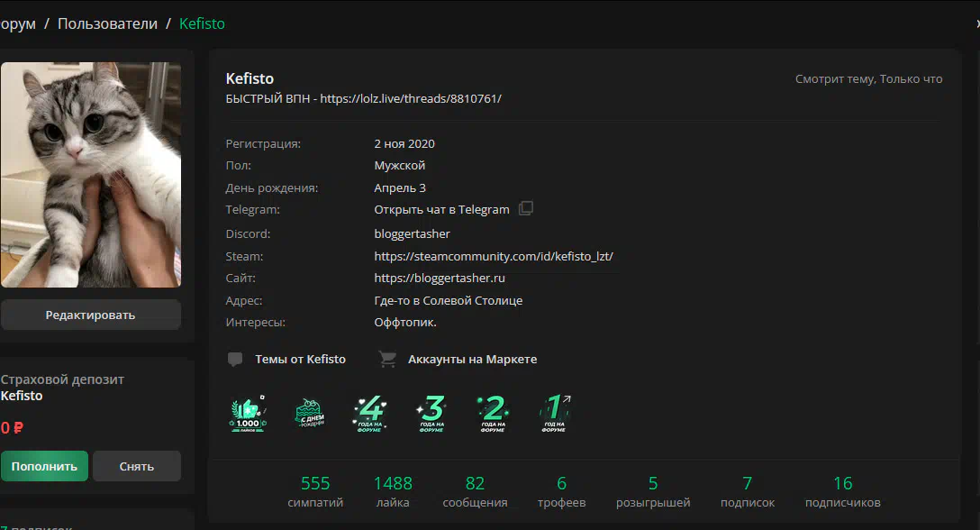View the 555 симпатий counter
Image resolution: width=980 pixels, height=530 pixels.
315,492
